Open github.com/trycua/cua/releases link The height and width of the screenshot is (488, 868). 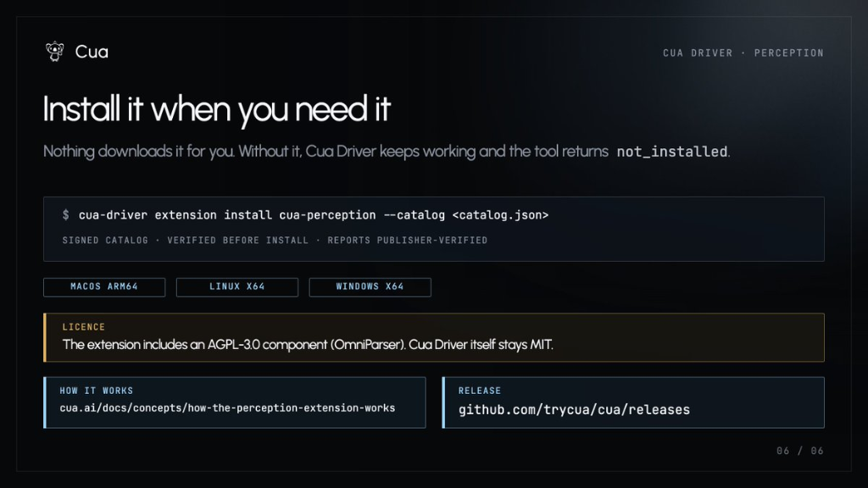point(574,409)
